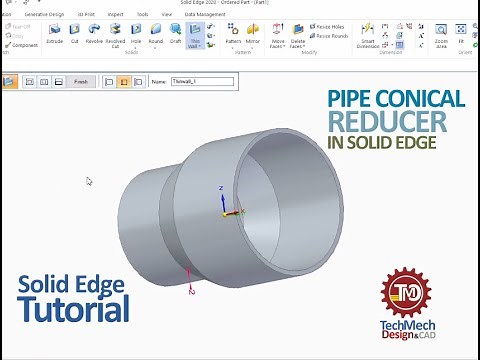
Task: Switch to the Tools tab
Action: pyautogui.click(x=142, y=14)
